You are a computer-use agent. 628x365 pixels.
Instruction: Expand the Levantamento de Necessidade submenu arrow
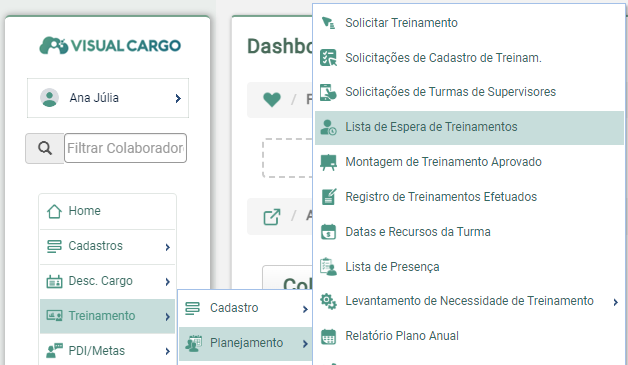point(616,302)
